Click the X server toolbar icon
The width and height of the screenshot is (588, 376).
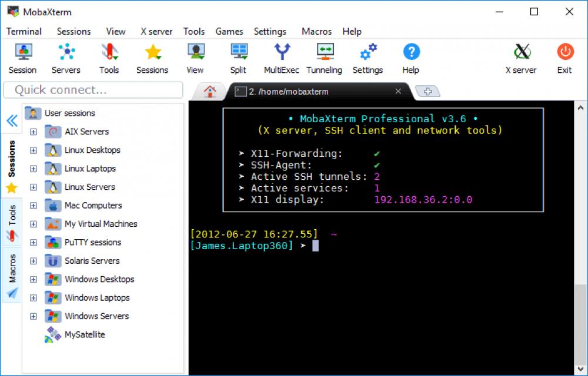(x=520, y=57)
